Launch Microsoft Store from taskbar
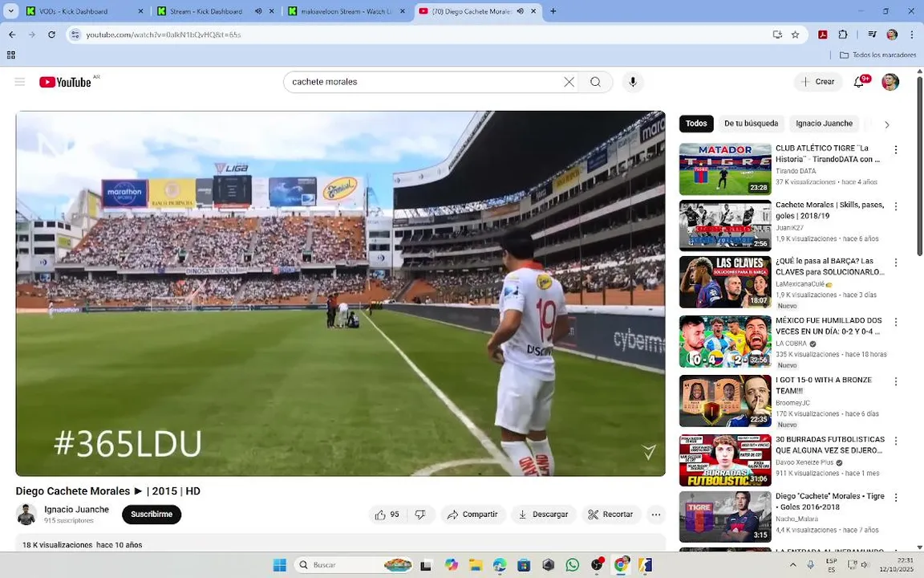 click(x=523, y=565)
